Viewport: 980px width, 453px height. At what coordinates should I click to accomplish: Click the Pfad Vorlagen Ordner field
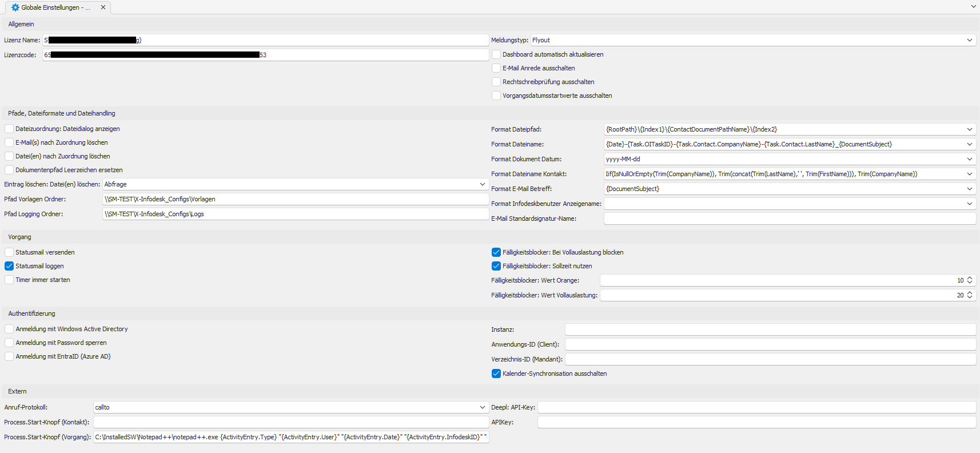click(x=295, y=199)
